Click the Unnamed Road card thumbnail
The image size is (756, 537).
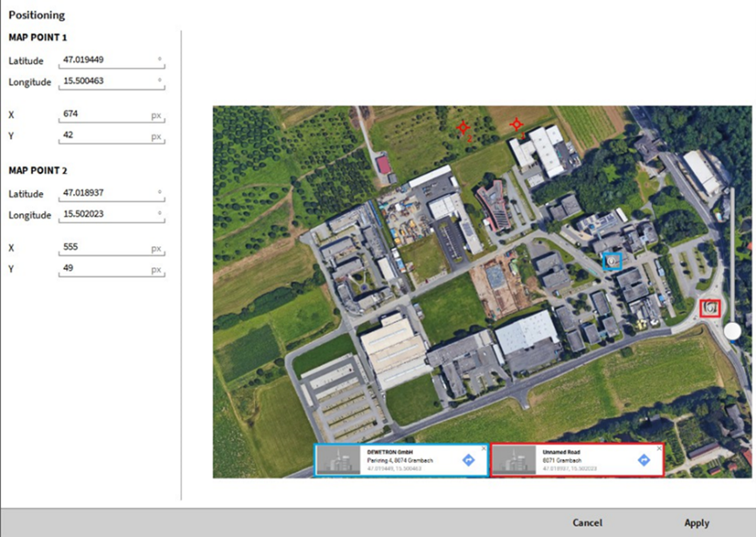[514, 460]
